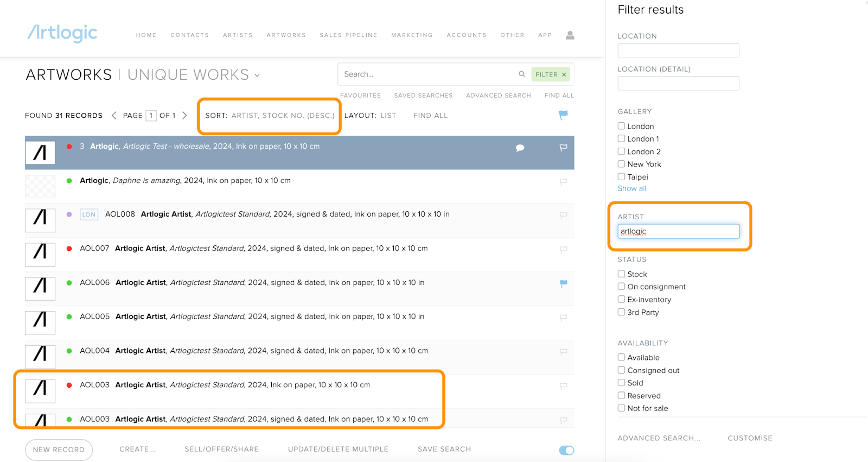Image resolution: width=868 pixels, height=462 pixels.
Task: Tick the Reserved checkbox
Action: click(x=621, y=395)
